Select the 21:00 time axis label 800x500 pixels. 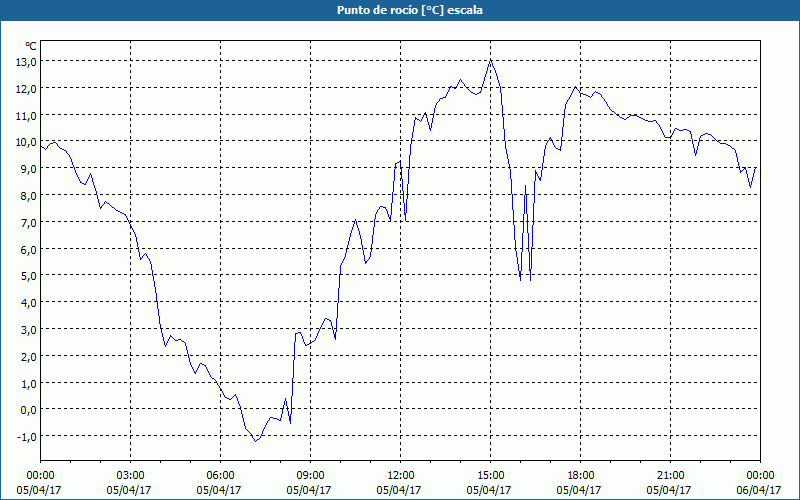click(670, 476)
